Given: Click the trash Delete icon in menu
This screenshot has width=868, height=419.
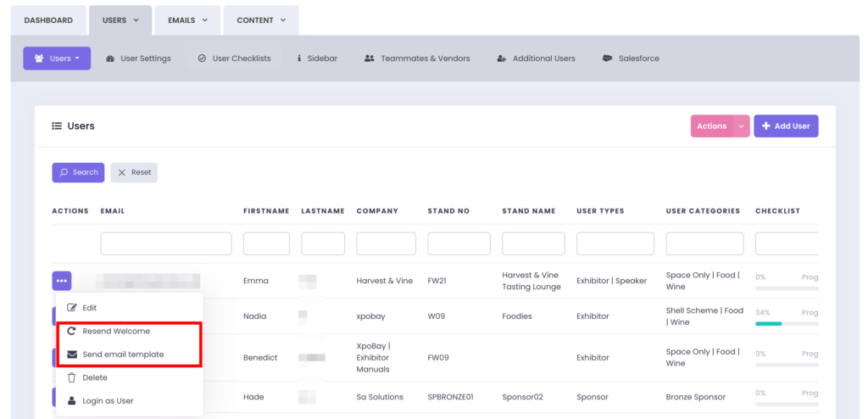Looking at the screenshot, I should coord(72,377).
